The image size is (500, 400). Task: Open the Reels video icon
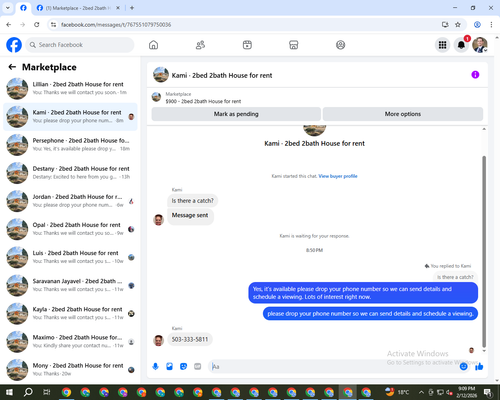coord(247,45)
